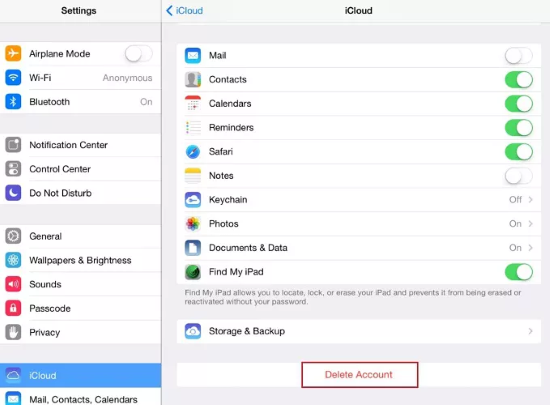Tap the General gear icon
Screen dimensions: 550x405
13,236
